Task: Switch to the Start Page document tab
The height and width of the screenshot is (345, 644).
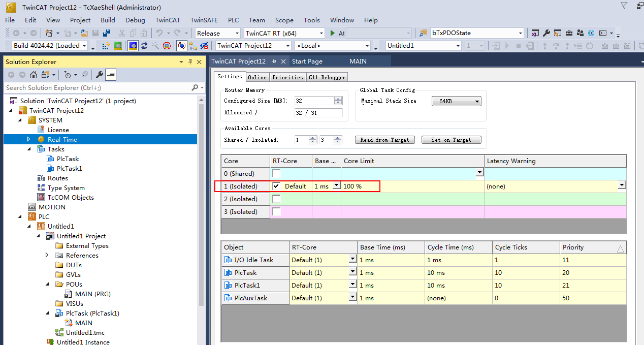Action: 307,61
